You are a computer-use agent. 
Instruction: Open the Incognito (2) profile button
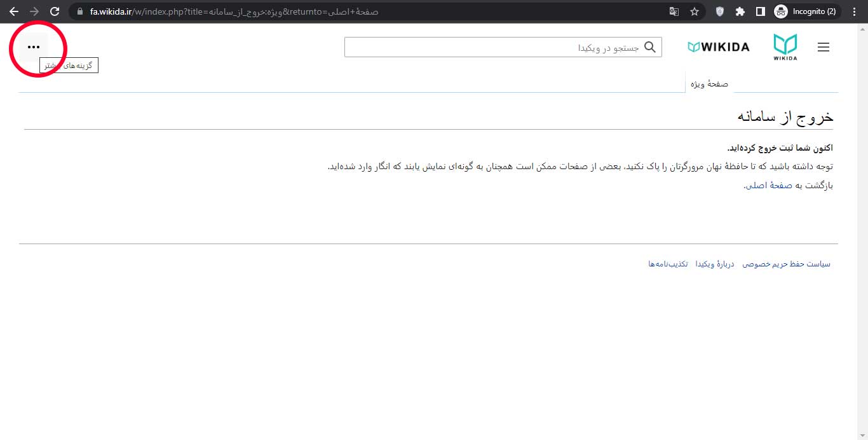coord(807,11)
